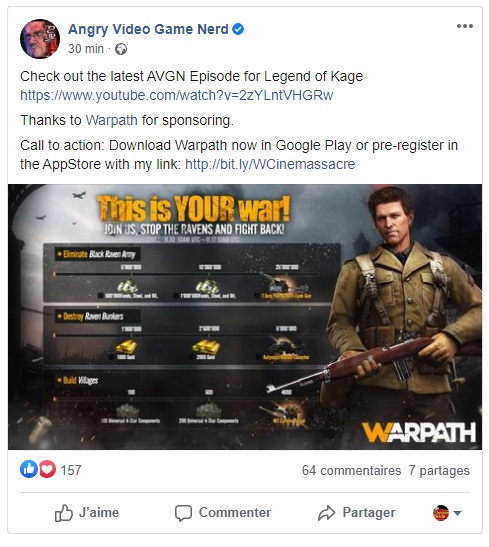Click the red heart Love reaction icon
The image size is (489, 547).
[47, 469]
